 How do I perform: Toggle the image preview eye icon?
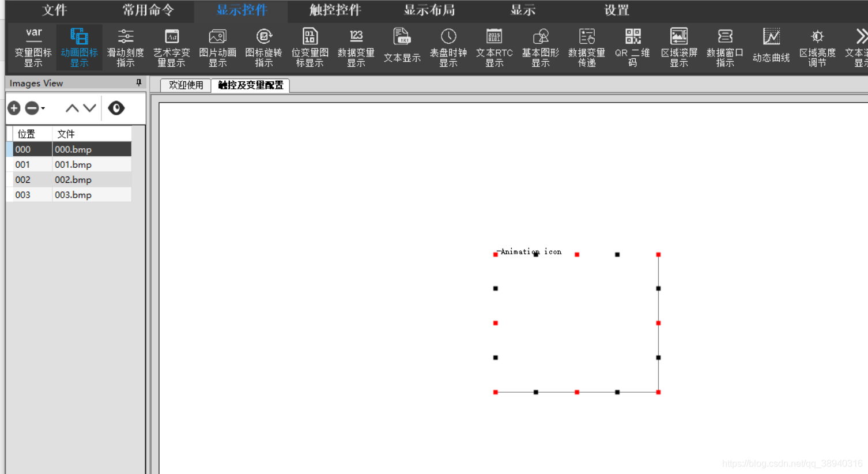click(x=116, y=108)
